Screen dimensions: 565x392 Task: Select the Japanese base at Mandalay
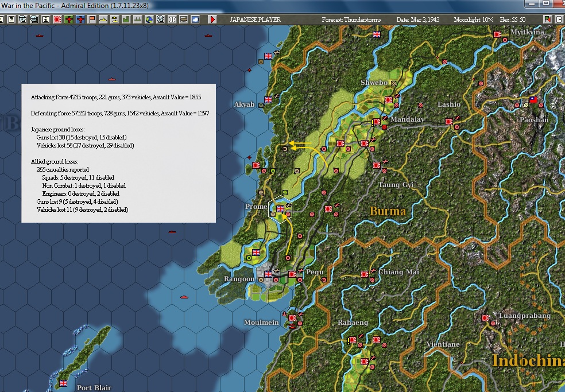377,122
